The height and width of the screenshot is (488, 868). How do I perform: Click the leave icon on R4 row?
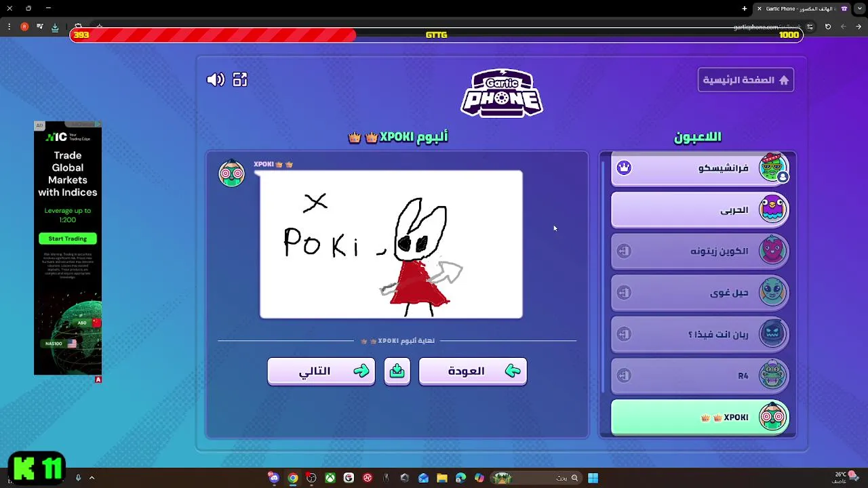(x=624, y=375)
